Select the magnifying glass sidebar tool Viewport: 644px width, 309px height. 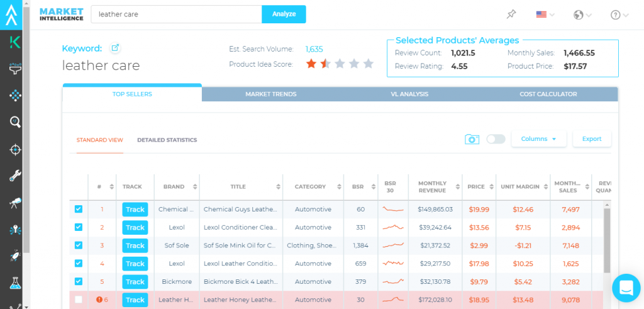click(x=16, y=122)
